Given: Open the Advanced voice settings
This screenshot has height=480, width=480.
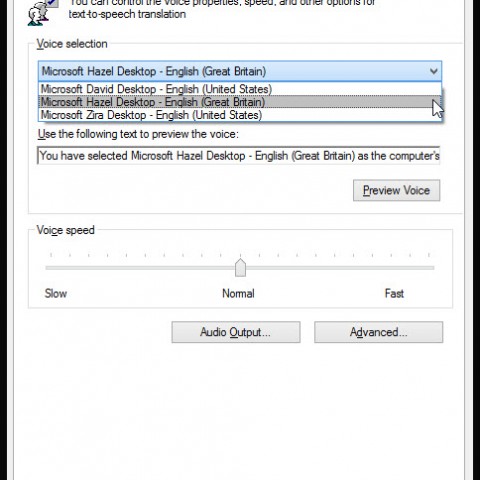Looking at the screenshot, I should [x=379, y=332].
